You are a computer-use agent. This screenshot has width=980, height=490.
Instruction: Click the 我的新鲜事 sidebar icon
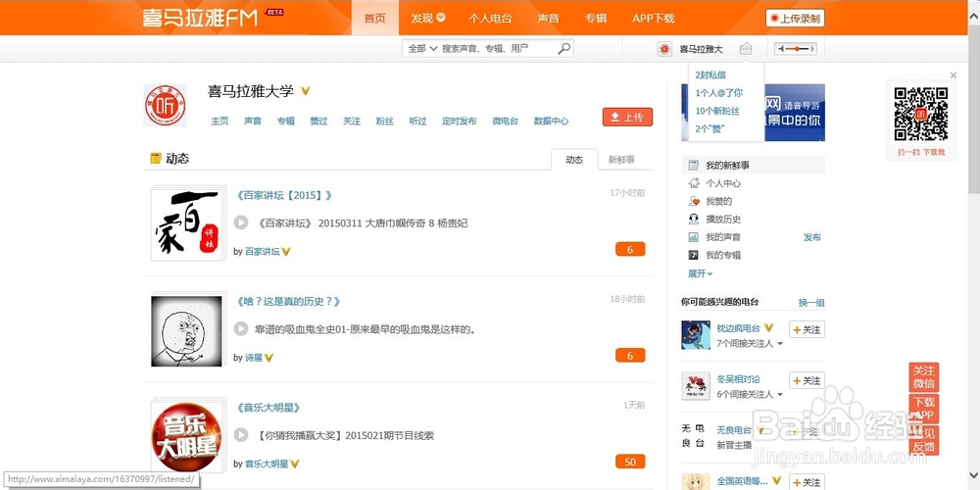(693, 165)
